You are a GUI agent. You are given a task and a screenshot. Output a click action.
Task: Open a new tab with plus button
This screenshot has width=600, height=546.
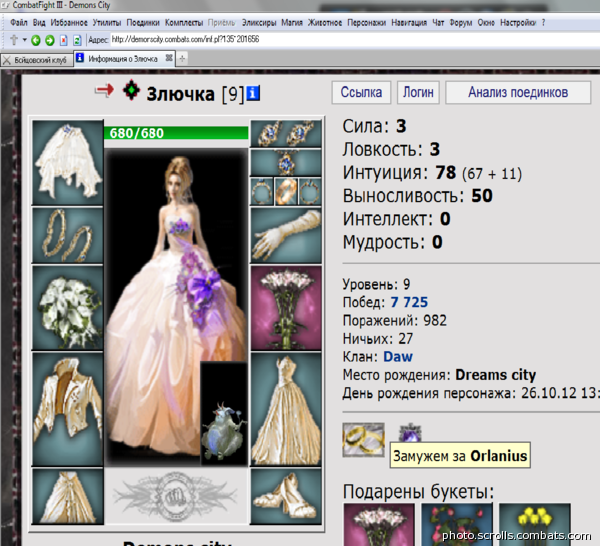pos(182,59)
